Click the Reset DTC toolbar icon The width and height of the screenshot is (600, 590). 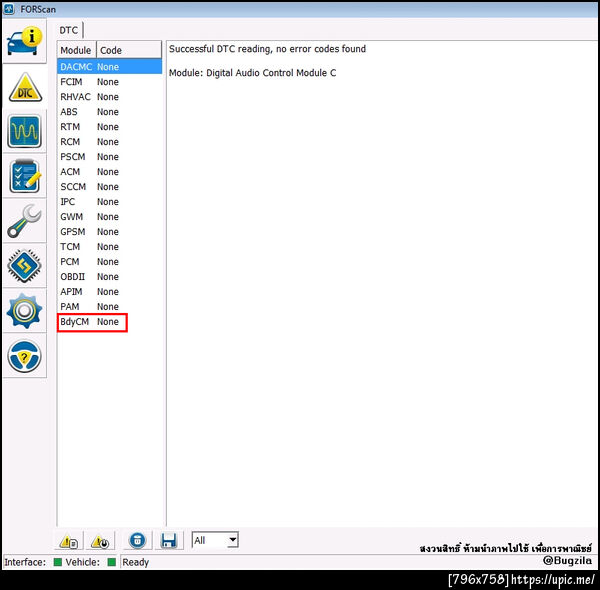coord(99,541)
